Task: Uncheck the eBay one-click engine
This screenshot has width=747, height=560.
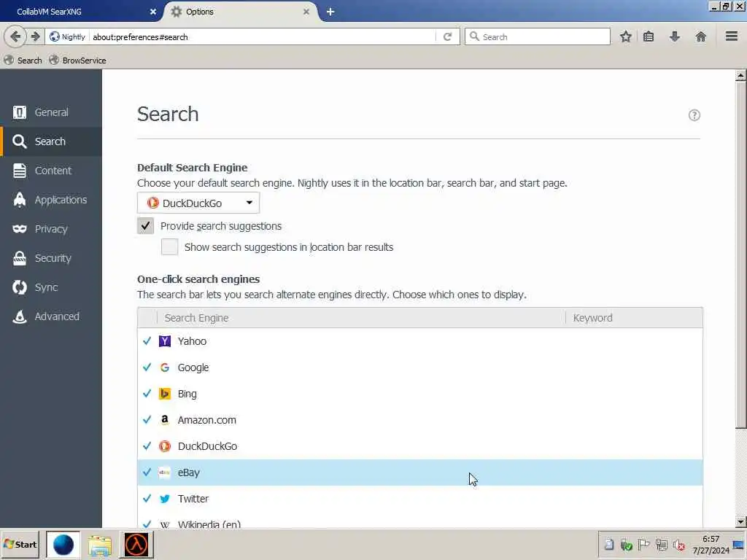Action: (x=147, y=472)
